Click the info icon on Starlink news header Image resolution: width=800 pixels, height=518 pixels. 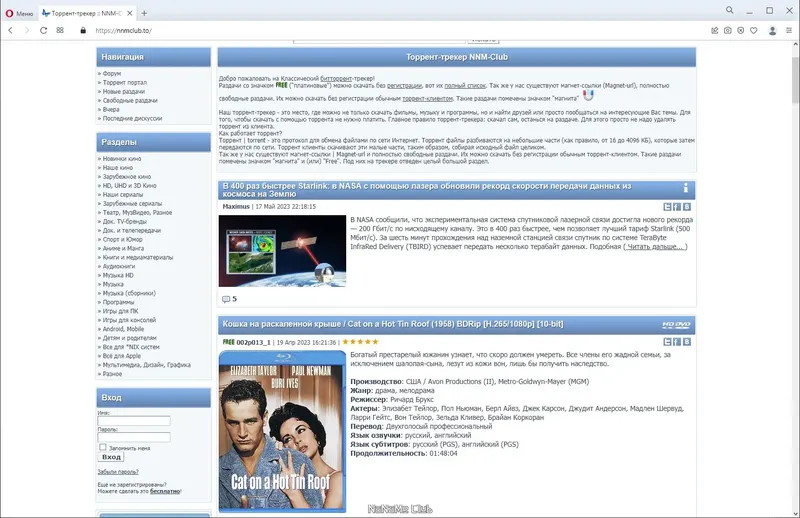[686, 188]
